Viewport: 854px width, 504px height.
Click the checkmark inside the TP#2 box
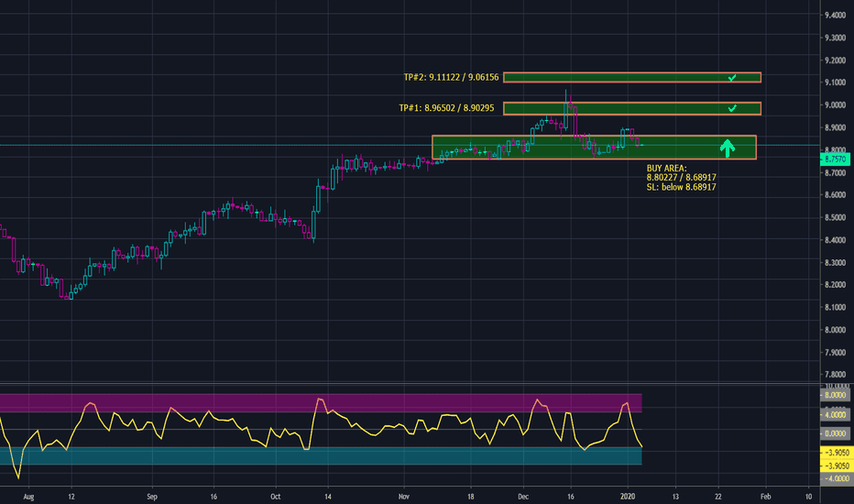(x=731, y=78)
